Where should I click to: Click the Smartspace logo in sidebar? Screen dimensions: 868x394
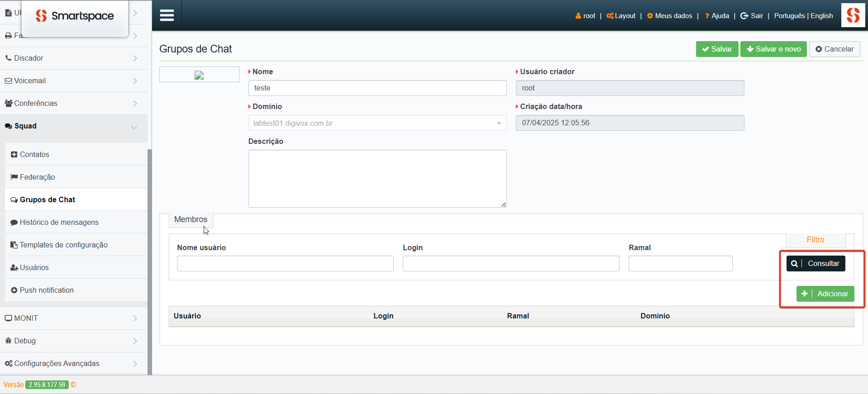(x=75, y=16)
